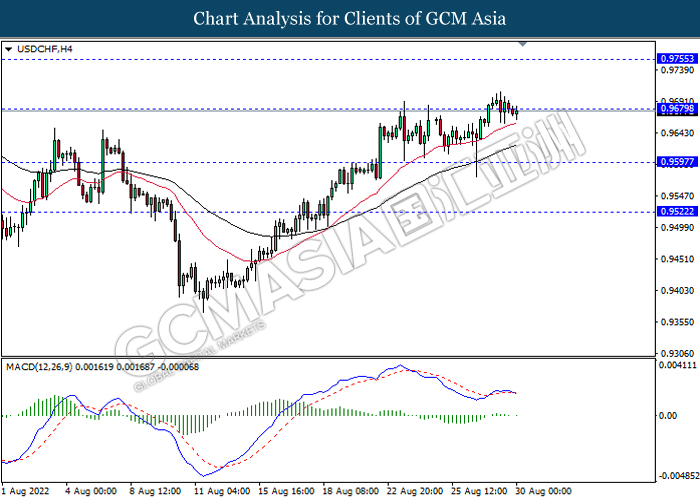Viewport: 700px width, 500px height.
Task: Click the 22 Aug 20:00 time label
Action: click(x=415, y=491)
